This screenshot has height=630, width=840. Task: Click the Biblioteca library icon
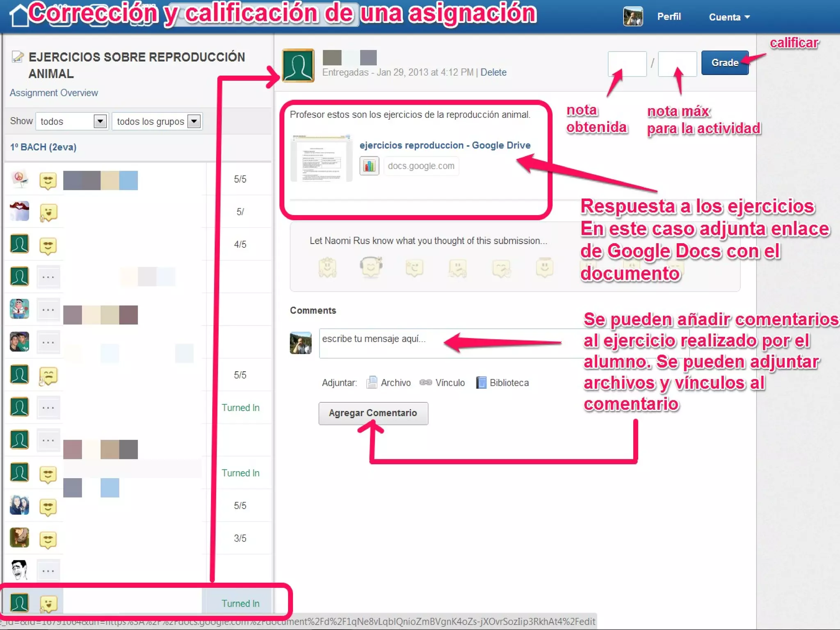click(481, 383)
